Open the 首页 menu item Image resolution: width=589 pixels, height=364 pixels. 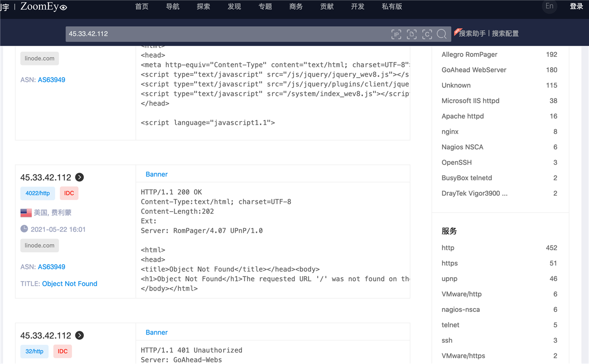coord(142,6)
